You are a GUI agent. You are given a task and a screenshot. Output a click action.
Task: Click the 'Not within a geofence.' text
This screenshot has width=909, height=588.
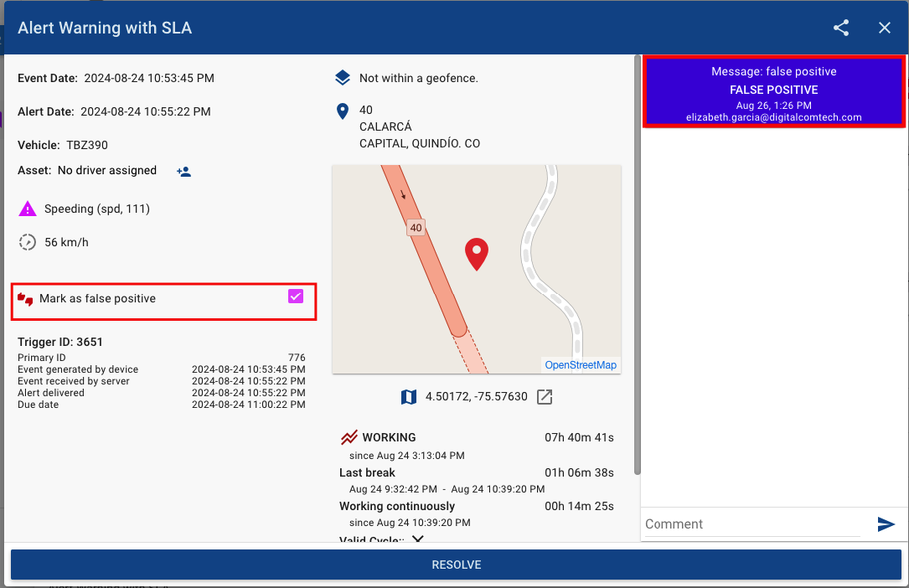pyautogui.click(x=419, y=78)
